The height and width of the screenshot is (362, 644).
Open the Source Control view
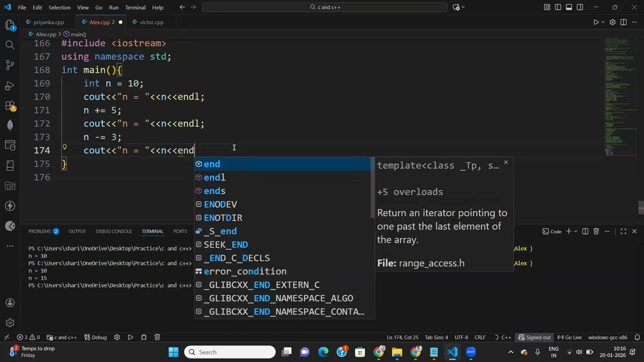(x=10, y=65)
